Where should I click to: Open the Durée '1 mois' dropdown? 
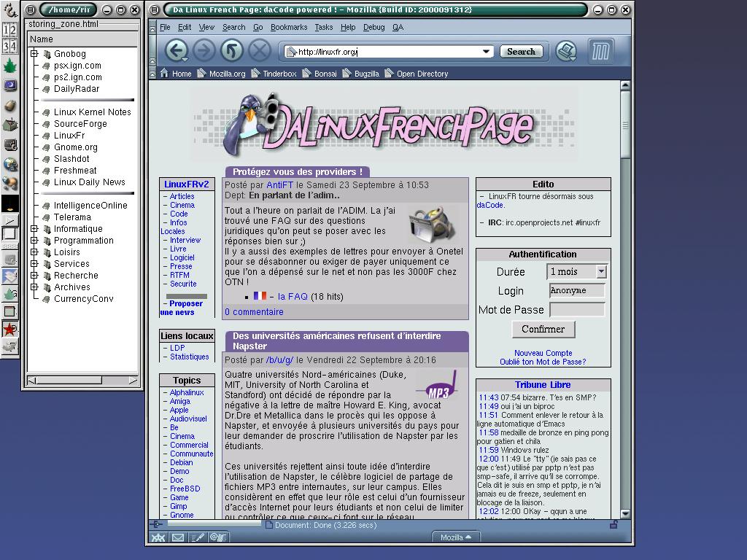pyautogui.click(x=601, y=272)
